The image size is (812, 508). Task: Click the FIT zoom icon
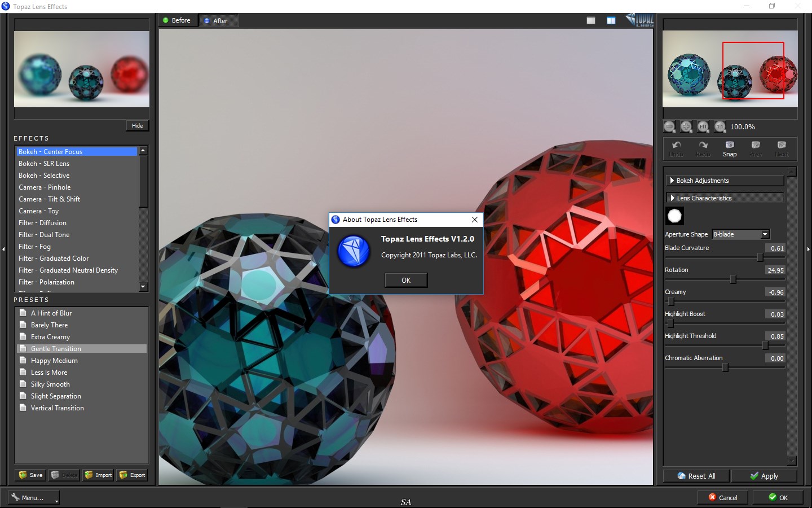click(703, 126)
